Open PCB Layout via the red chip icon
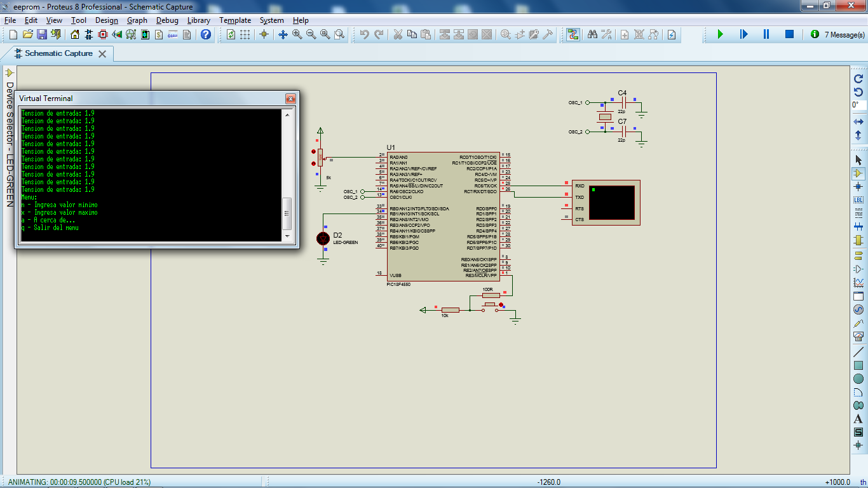 pos(103,34)
